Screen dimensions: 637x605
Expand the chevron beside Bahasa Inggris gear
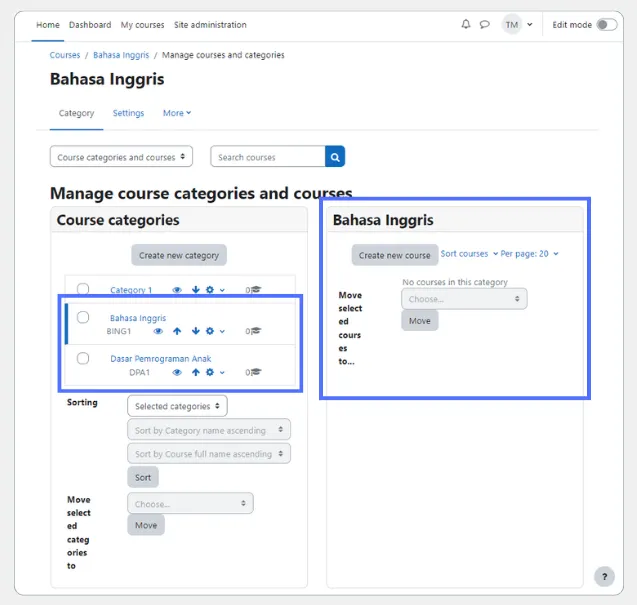click(x=222, y=332)
